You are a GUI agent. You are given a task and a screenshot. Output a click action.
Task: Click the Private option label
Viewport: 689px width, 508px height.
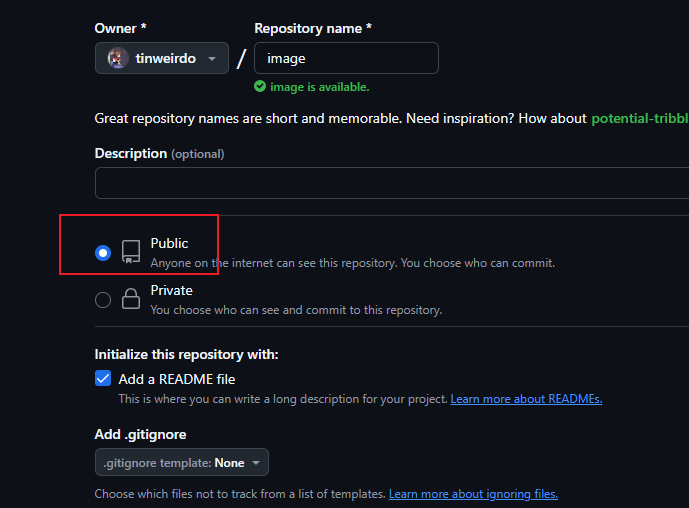click(x=171, y=290)
